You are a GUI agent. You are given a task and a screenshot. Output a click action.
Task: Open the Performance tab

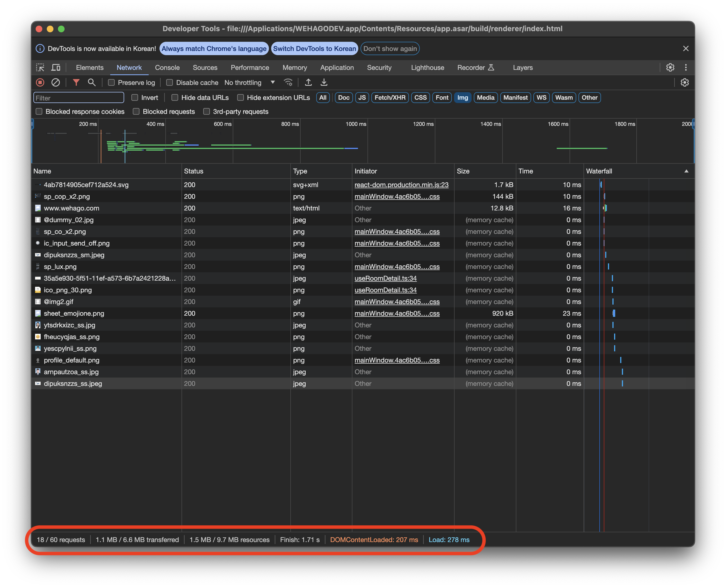click(249, 67)
